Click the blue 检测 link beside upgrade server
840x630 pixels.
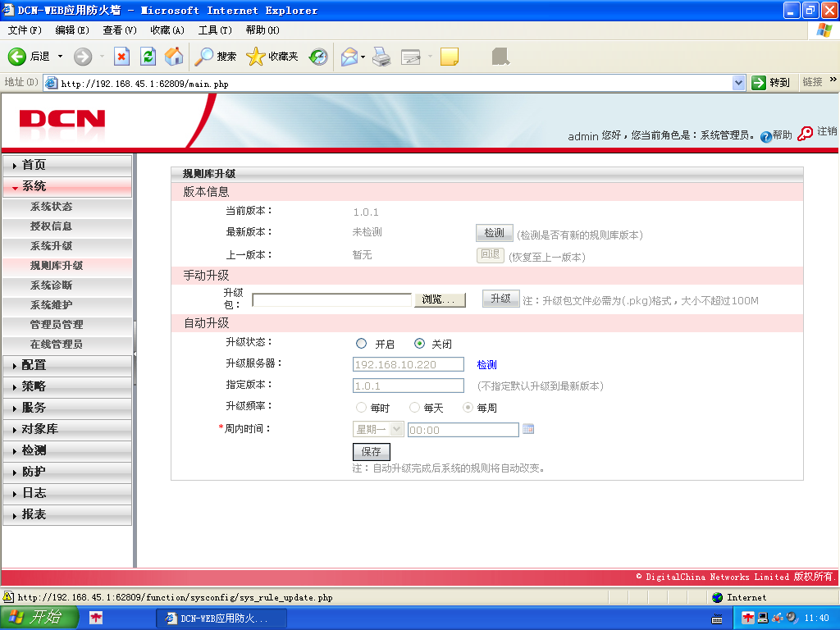pyautogui.click(x=486, y=365)
